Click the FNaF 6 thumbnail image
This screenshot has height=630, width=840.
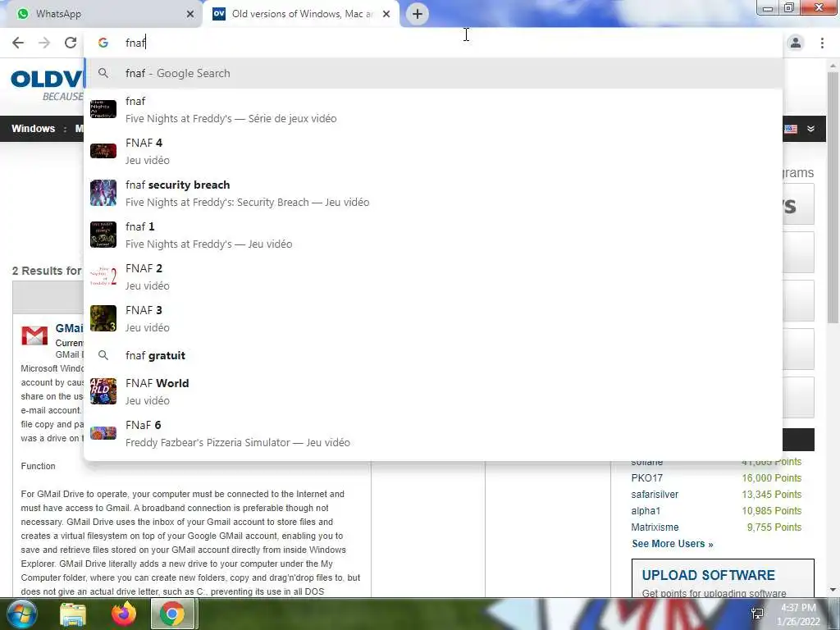point(103,433)
